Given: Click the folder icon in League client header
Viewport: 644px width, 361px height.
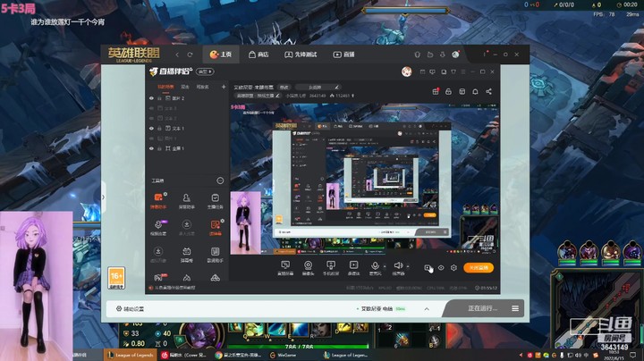Looking at the screenshot, I should coord(430,55).
